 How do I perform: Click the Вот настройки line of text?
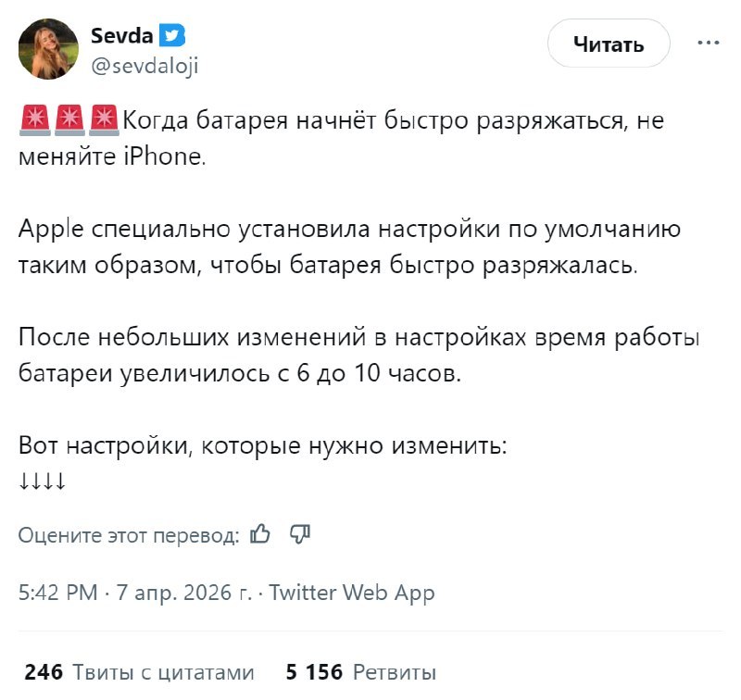point(263,446)
